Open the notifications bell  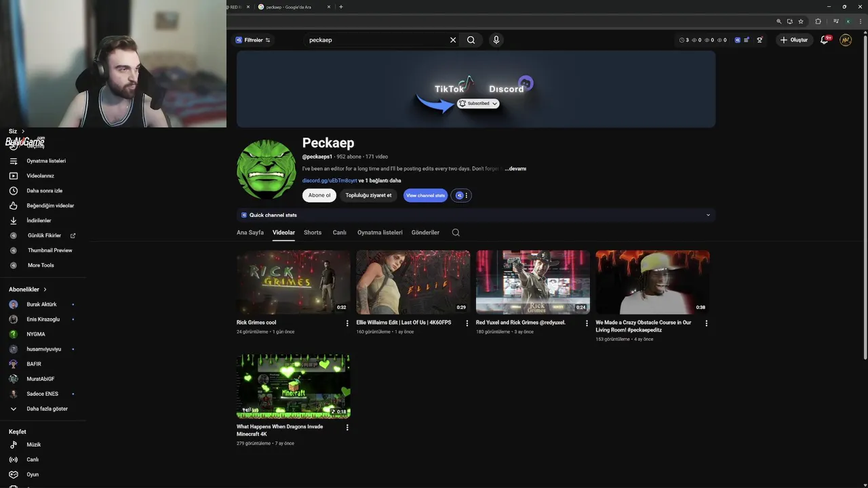click(825, 40)
